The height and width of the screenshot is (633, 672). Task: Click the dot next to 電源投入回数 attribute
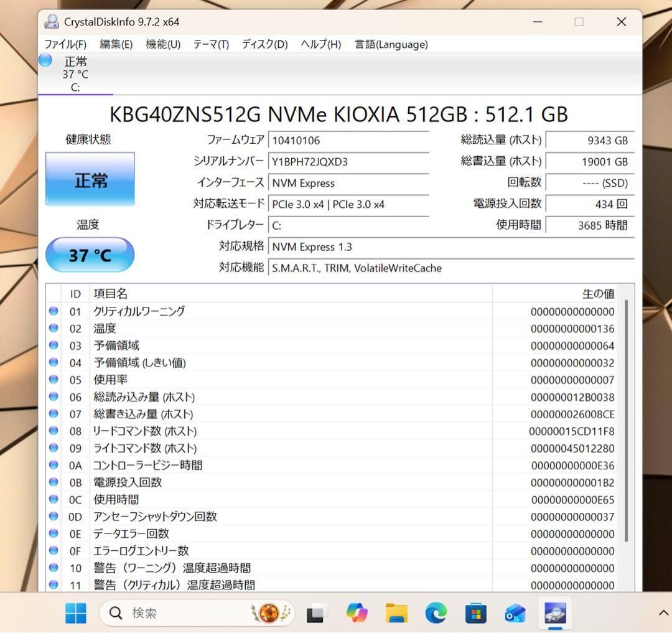(54, 482)
